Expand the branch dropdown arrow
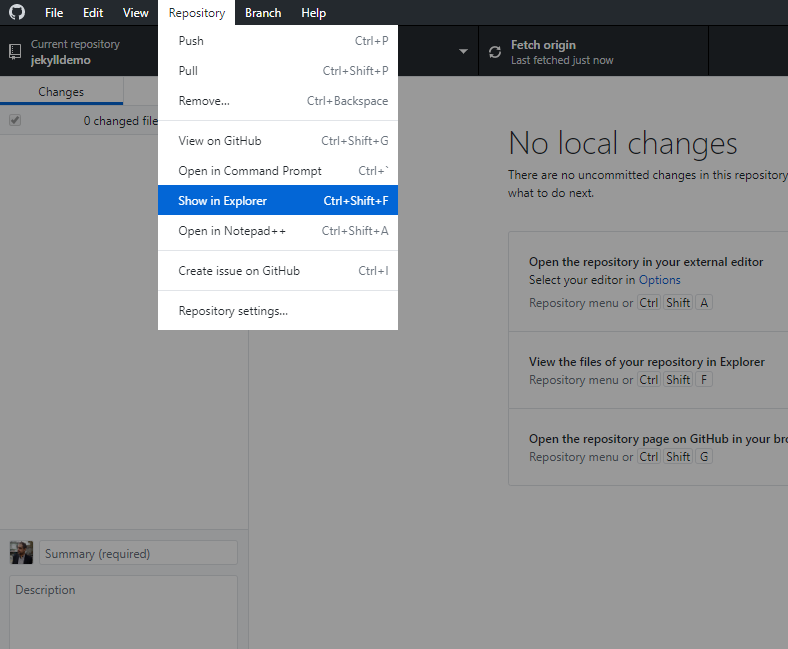788x649 pixels. [x=463, y=52]
